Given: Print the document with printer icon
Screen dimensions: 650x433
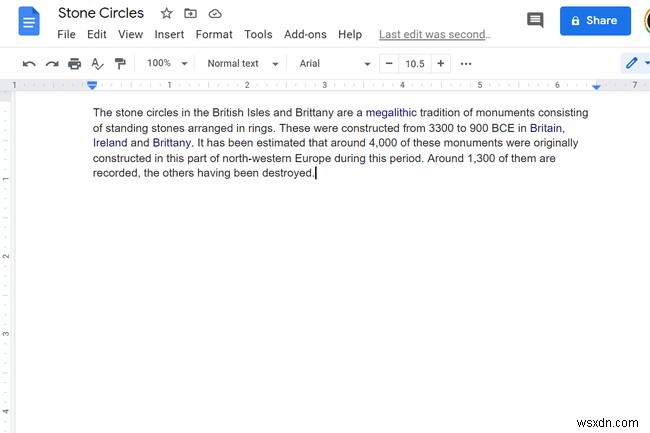Looking at the screenshot, I should coord(74,64).
